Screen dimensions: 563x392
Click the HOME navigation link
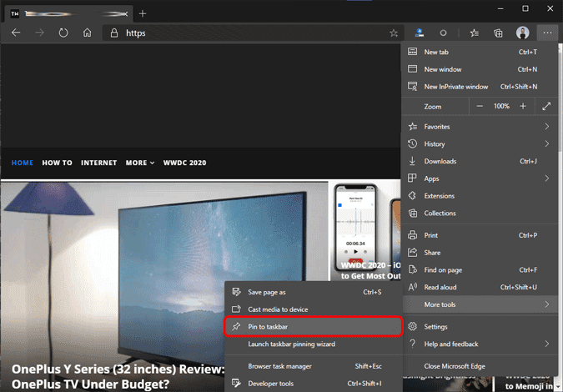[23, 163]
